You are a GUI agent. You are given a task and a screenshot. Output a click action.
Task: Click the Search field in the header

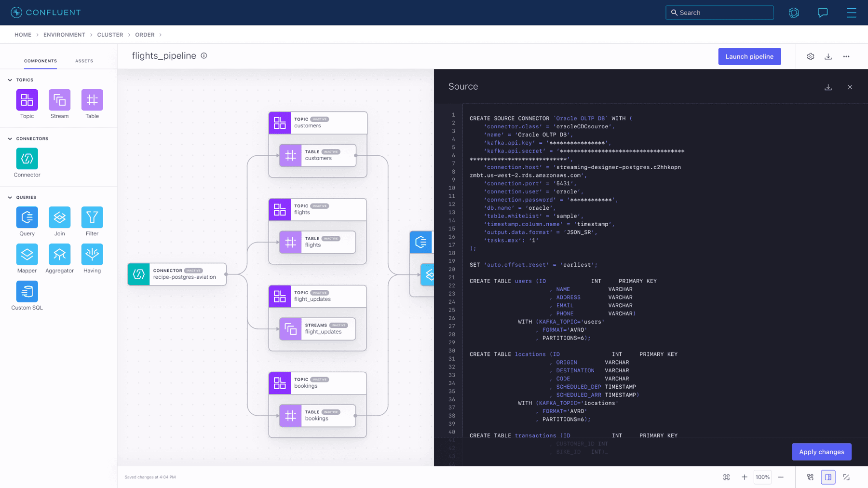tap(719, 13)
